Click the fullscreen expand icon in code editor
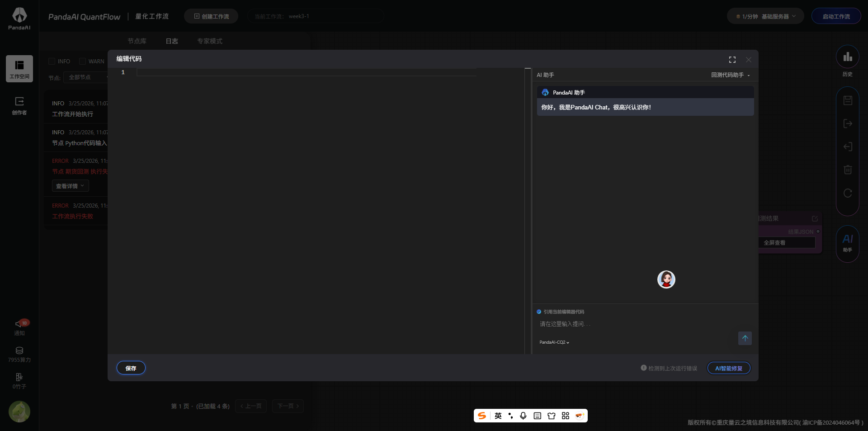Screen dimensions: 868x431 (x=732, y=60)
